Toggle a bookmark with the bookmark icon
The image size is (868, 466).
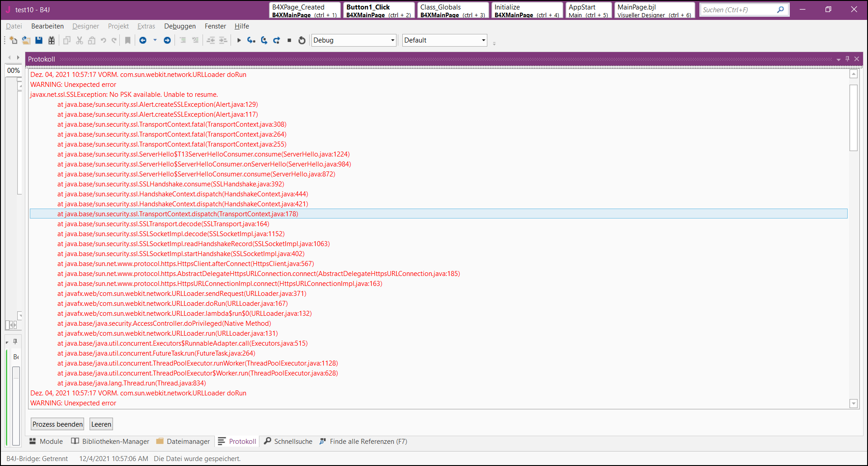click(128, 40)
